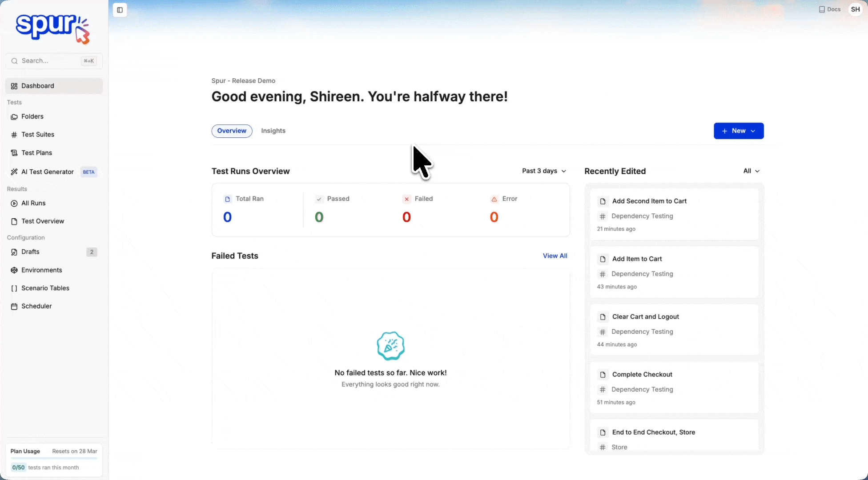Click the Docs book icon
The width and height of the screenshot is (868, 480).
pyautogui.click(x=822, y=9)
